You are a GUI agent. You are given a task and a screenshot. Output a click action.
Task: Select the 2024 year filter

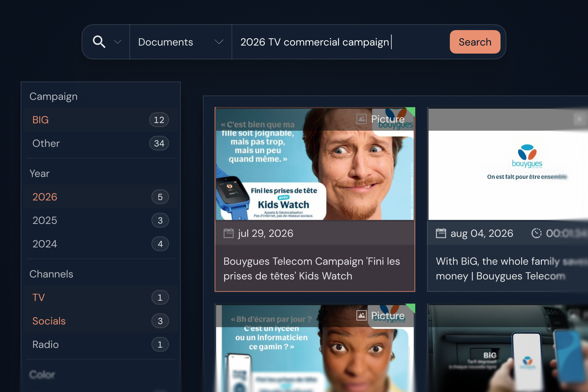click(100, 244)
